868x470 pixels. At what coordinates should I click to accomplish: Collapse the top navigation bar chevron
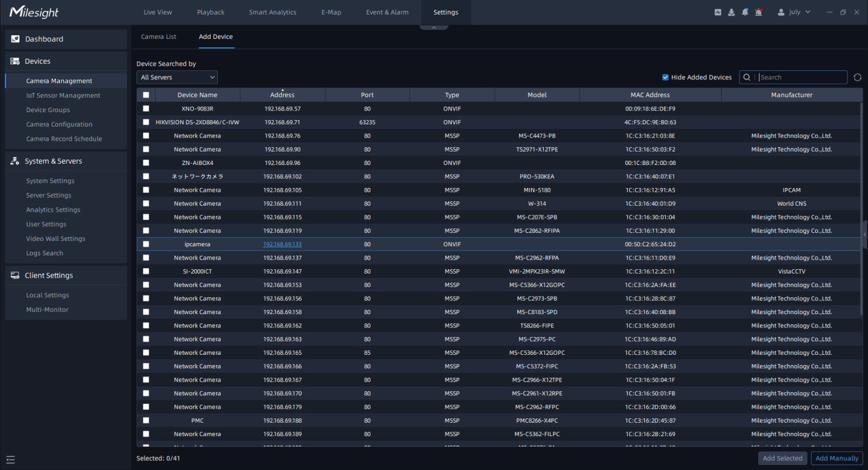click(433, 27)
